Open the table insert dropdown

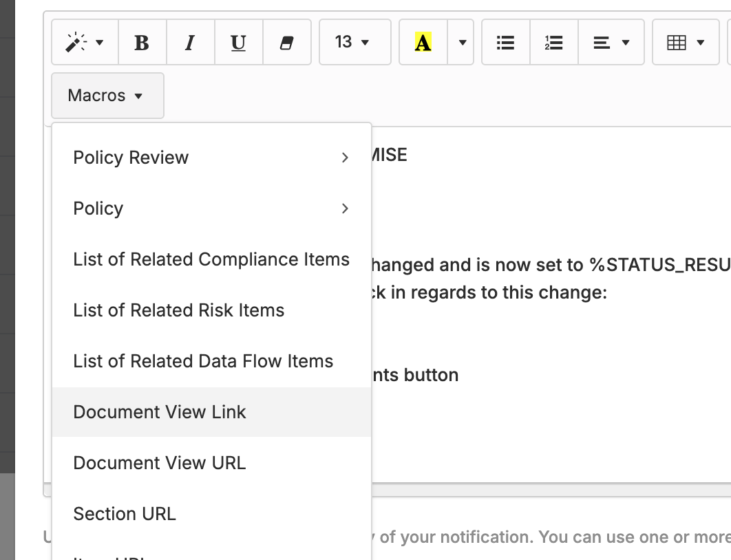(686, 43)
